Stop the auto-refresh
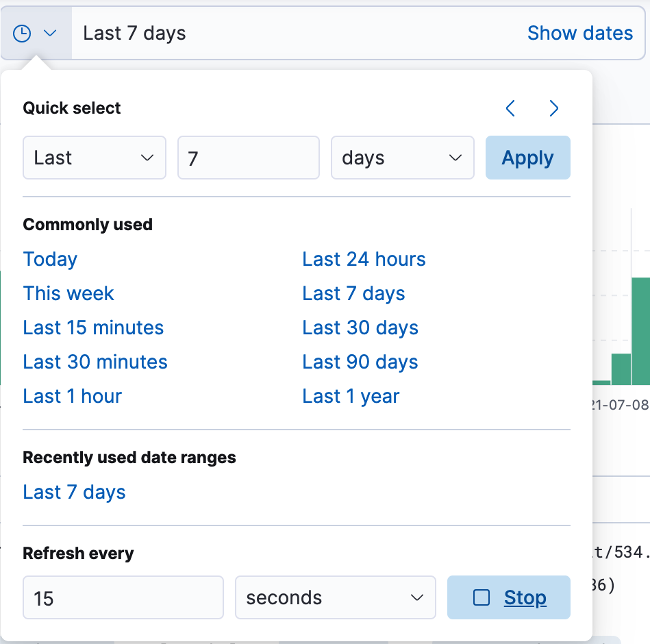 coord(508,597)
